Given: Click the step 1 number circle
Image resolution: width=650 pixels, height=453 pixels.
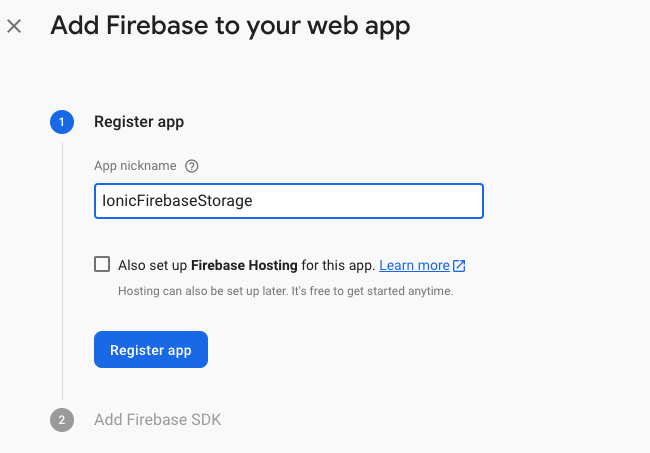Looking at the screenshot, I should (x=61, y=122).
